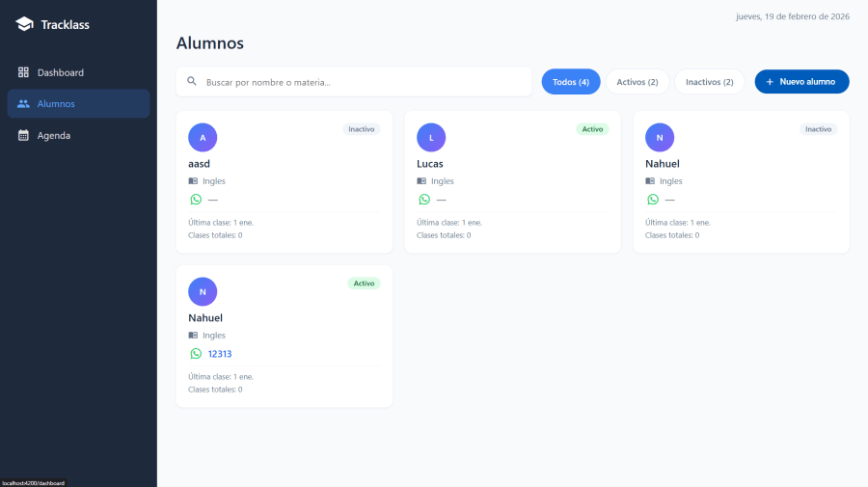Filter by Activos (2)

click(637, 82)
